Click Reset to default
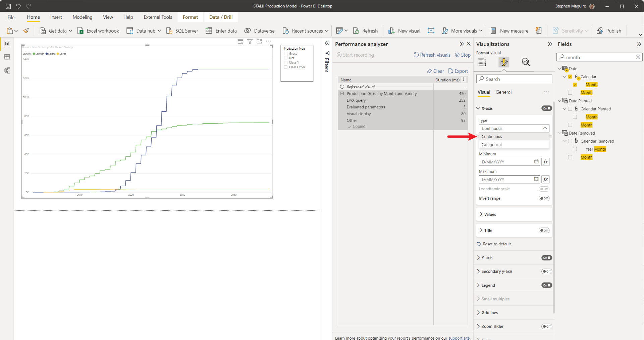 click(494, 244)
